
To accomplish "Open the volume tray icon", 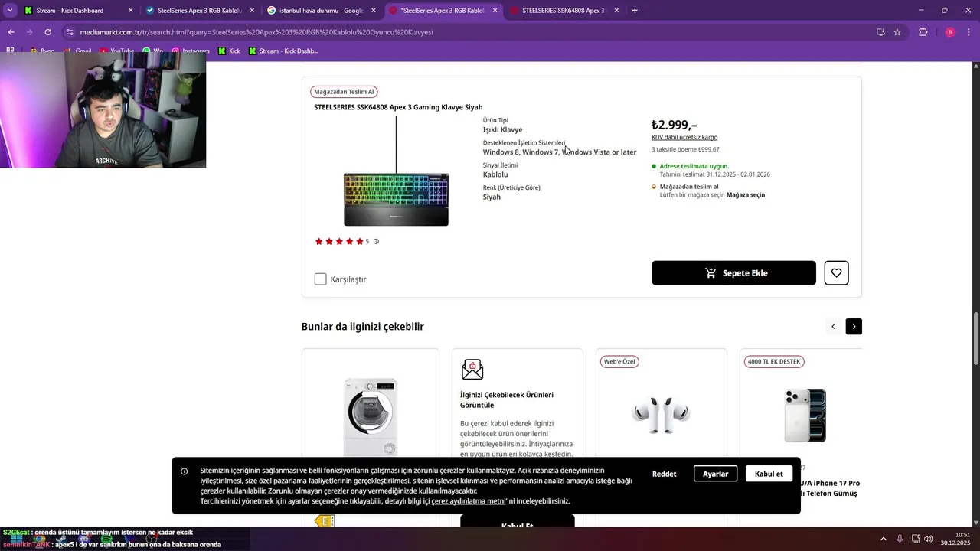I will (929, 539).
